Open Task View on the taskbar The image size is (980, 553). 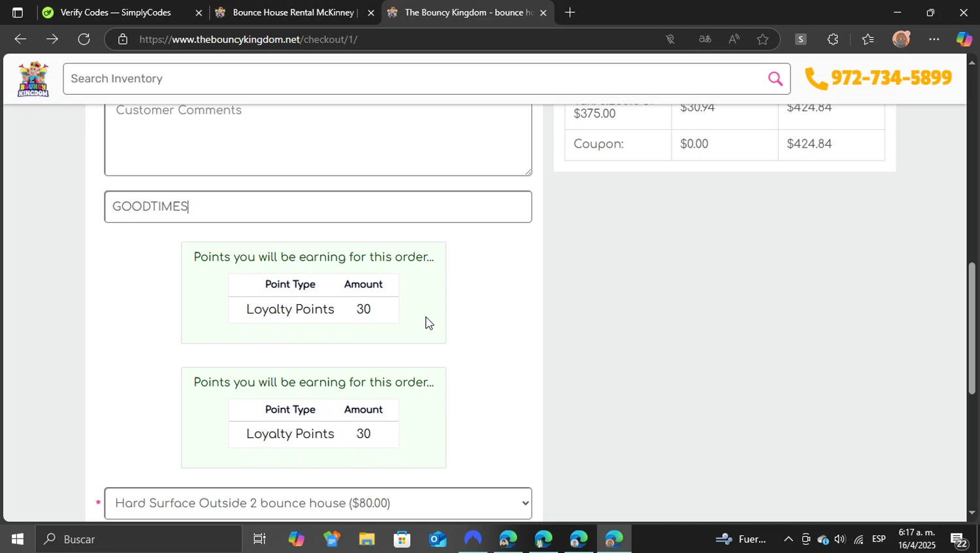tap(259, 539)
